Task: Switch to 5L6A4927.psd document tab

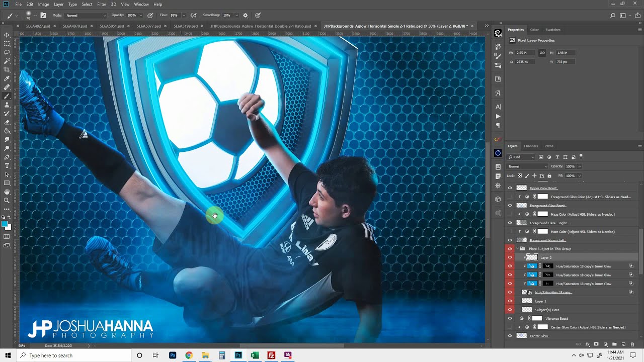Action: (38, 26)
